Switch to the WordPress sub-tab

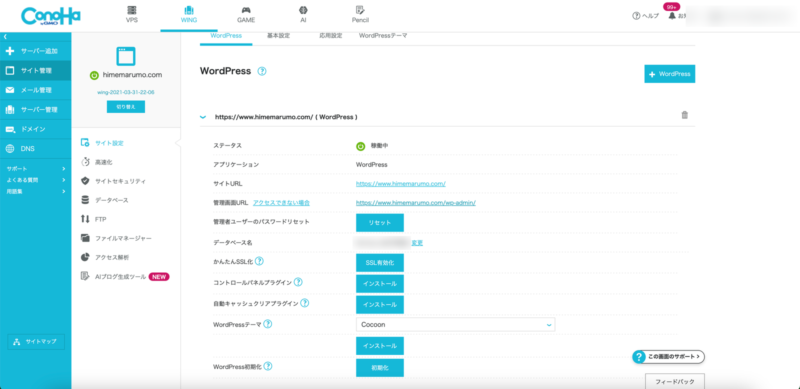coord(226,36)
